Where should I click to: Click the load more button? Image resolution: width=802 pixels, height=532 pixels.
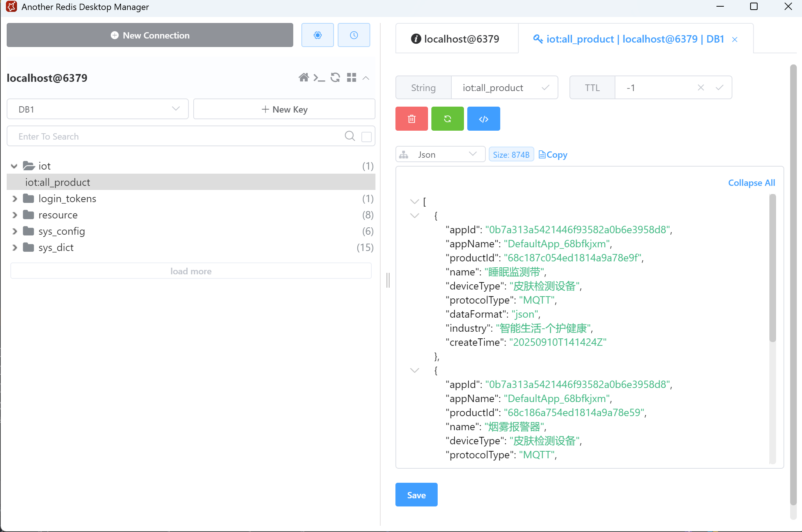(191, 271)
